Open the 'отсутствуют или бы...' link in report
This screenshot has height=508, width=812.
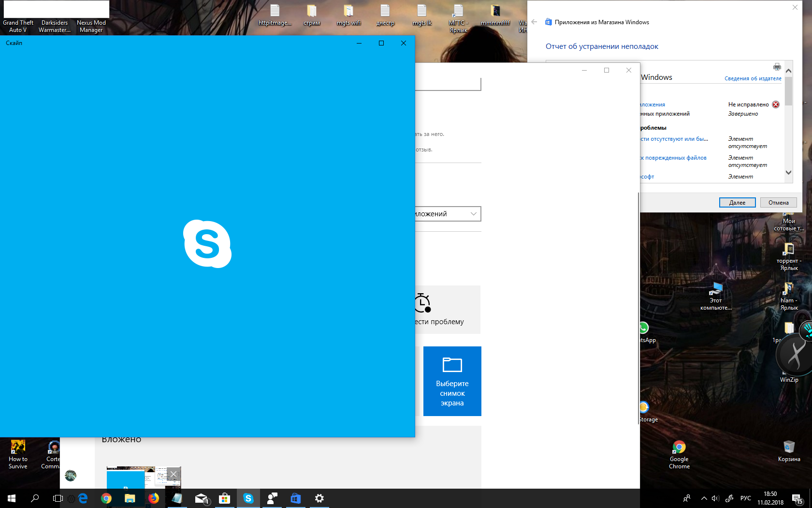[674, 139]
